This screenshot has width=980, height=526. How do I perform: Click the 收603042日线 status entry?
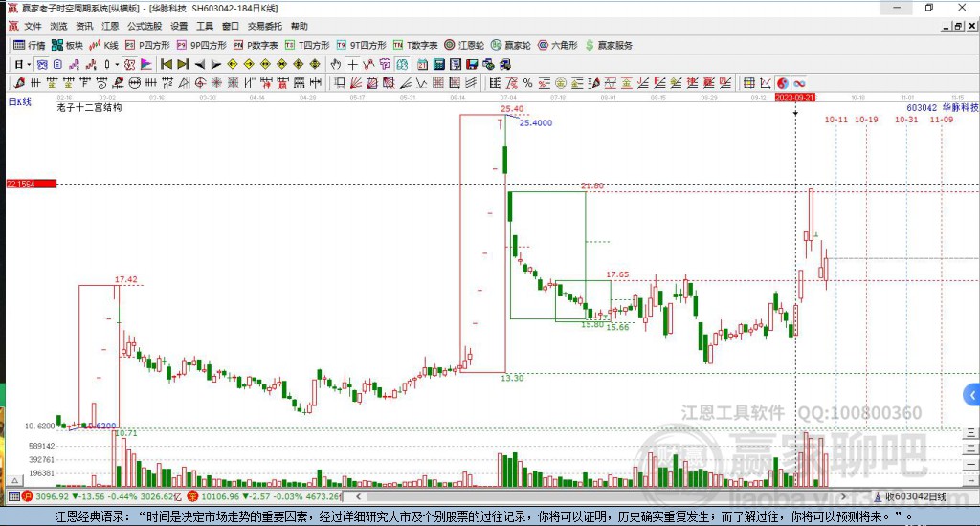coord(909,496)
